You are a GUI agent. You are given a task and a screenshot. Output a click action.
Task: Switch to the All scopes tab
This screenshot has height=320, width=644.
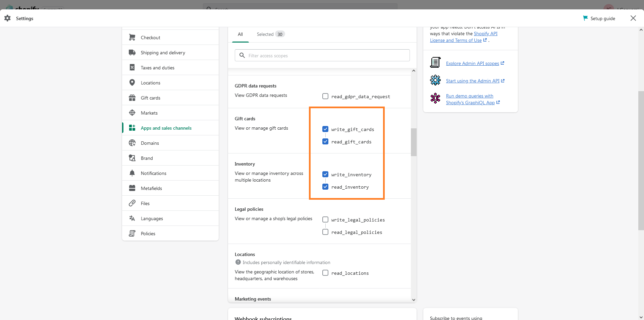click(240, 34)
